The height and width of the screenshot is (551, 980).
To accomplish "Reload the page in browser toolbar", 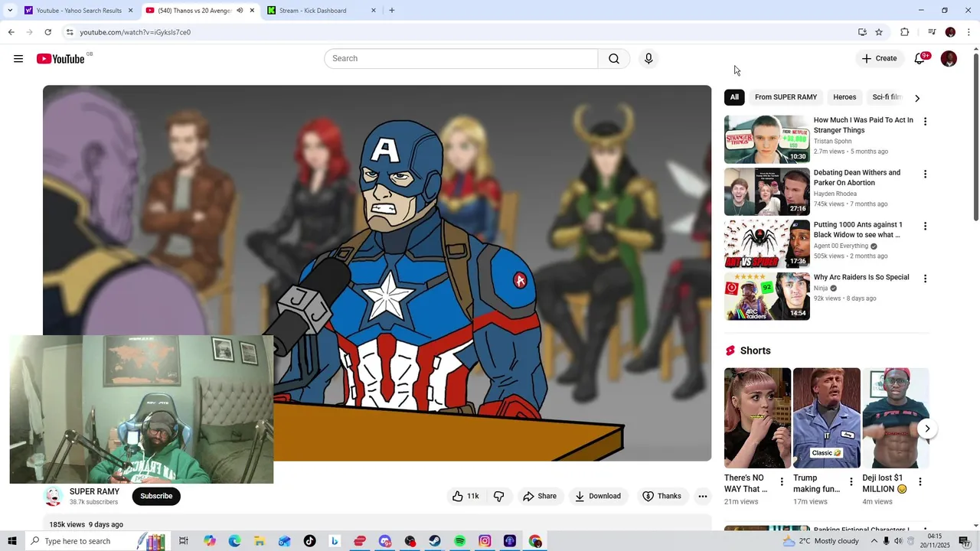I will (47, 32).
